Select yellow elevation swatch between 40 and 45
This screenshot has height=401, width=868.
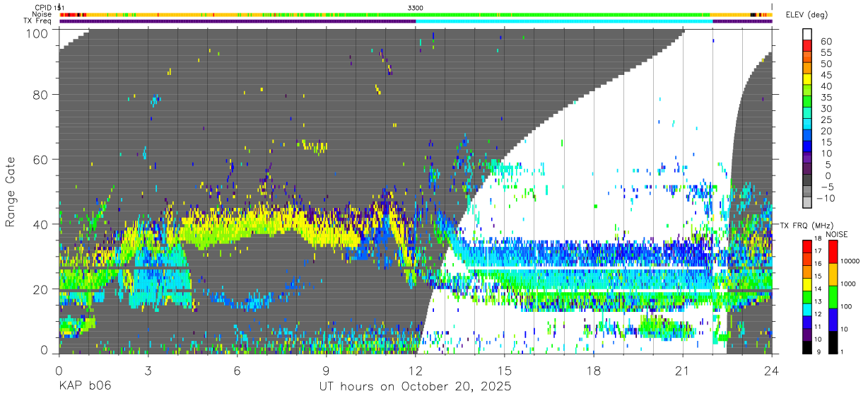tap(807, 80)
